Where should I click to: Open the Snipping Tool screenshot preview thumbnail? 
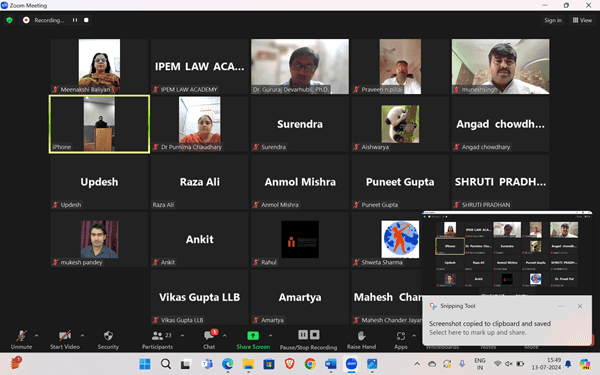point(507,253)
